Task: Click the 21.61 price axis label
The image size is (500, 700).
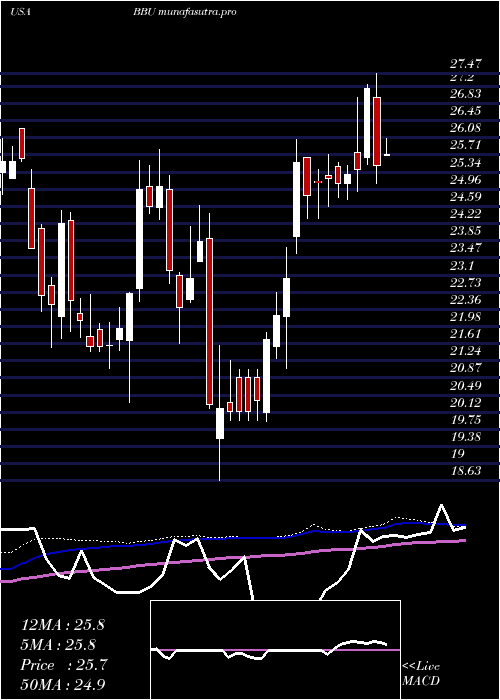Action: tap(465, 334)
